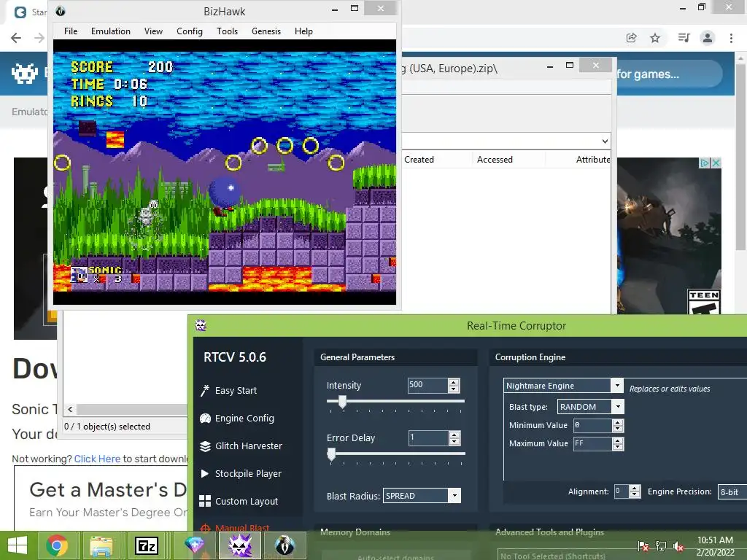The image size is (747, 560).
Task: Click the Error Delay value field
Action: pyautogui.click(x=427, y=437)
